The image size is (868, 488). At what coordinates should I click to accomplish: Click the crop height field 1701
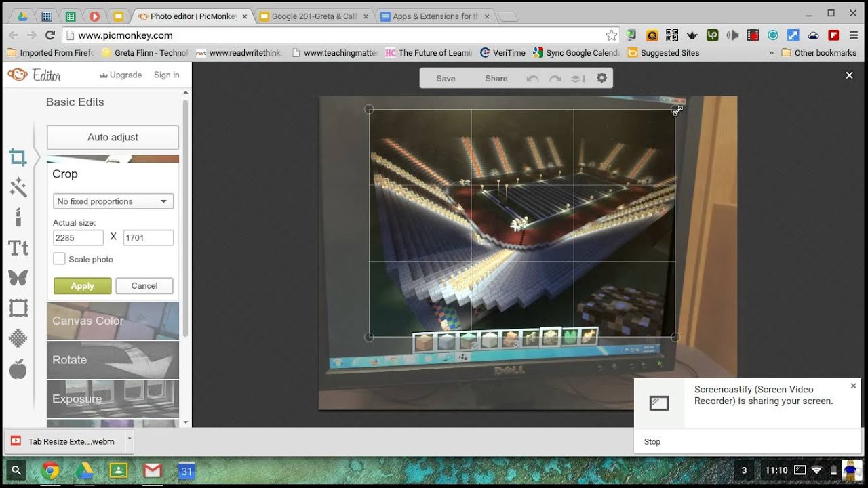[x=148, y=237]
